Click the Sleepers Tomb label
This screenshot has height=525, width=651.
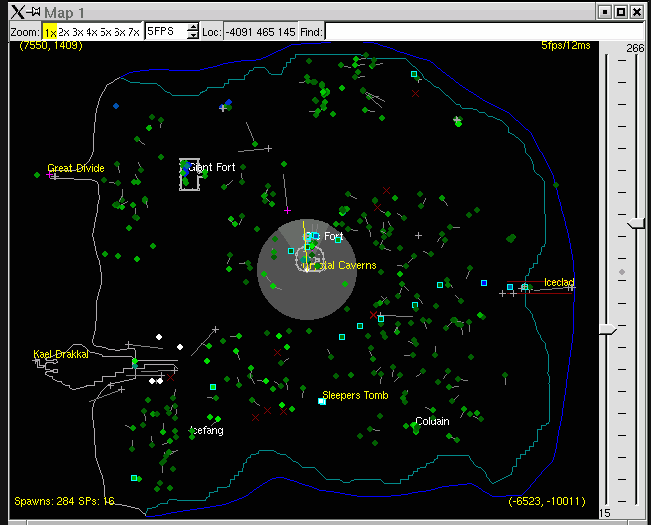click(355, 395)
